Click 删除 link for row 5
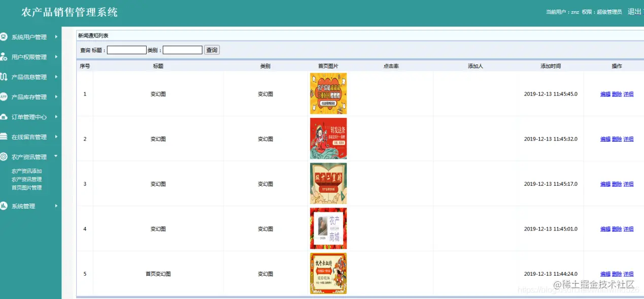This screenshot has height=299, width=644. pos(617,274)
